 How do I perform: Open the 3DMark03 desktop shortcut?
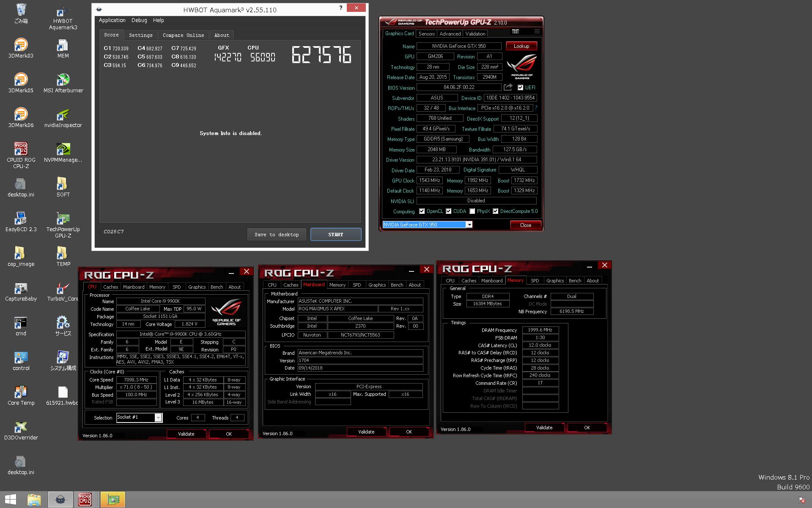coord(21,48)
